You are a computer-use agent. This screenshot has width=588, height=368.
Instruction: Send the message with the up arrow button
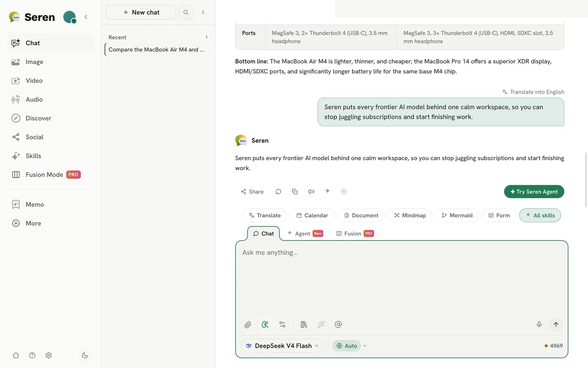tap(556, 325)
